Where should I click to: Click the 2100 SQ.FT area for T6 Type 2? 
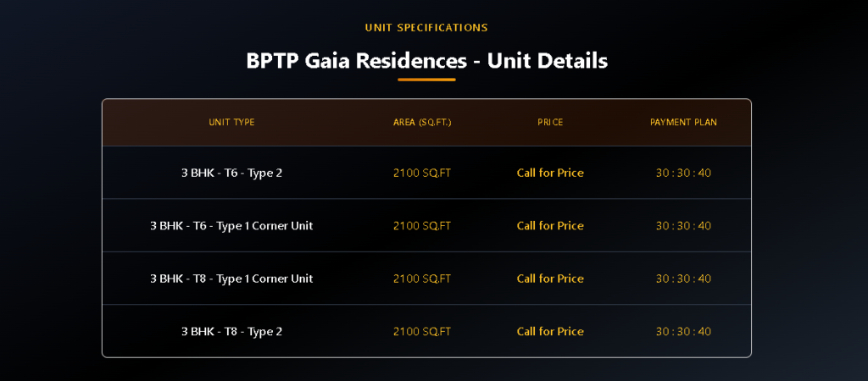[422, 173]
